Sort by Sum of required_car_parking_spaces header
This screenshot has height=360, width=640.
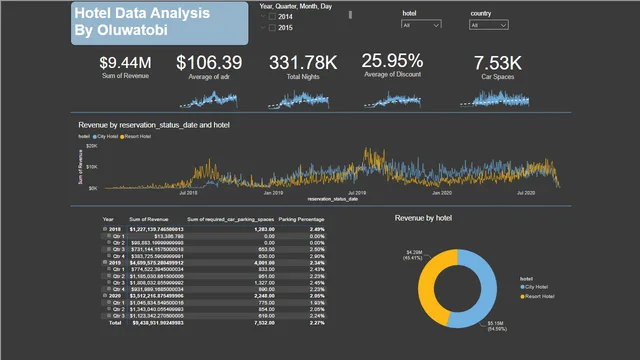click(x=231, y=219)
